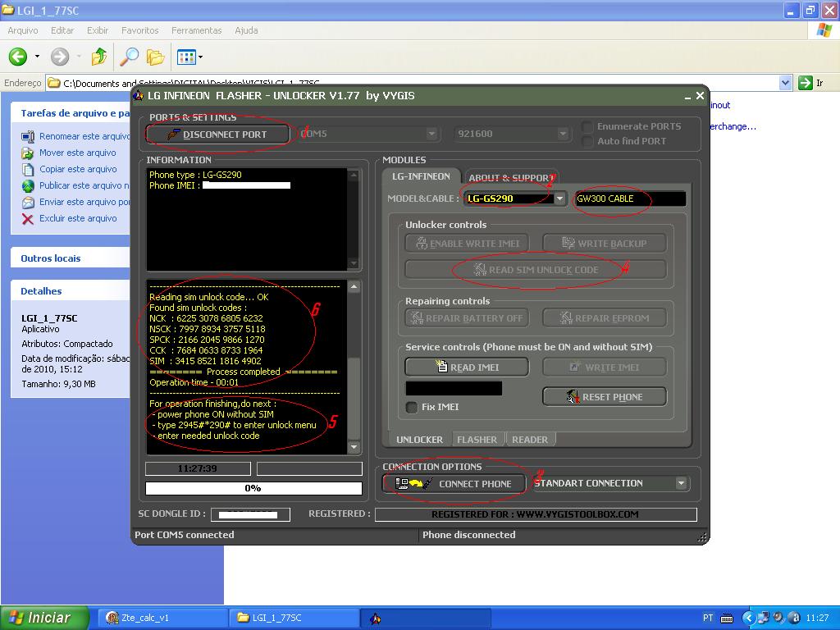Click the Explorer Back arrow icon
Viewport: 840px width, 630px height.
click(x=18, y=57)
